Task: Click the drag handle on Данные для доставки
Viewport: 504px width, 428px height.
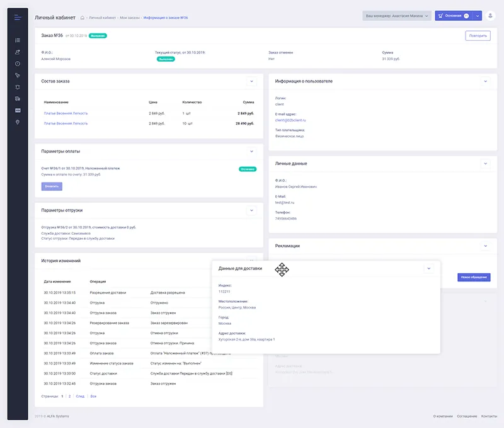Action: [x=282, y=269]
